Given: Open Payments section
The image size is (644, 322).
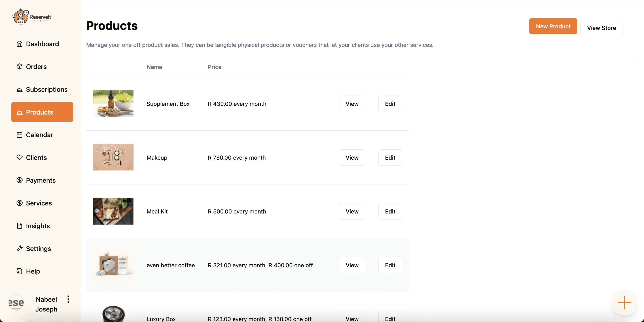Looking at the screenshot, I should (x=42, y=180).
